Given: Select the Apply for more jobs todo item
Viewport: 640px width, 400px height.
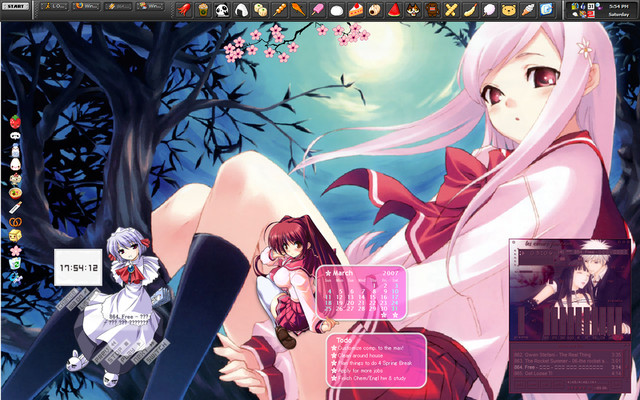Looking at the screenshot, I should coord(360,371).
